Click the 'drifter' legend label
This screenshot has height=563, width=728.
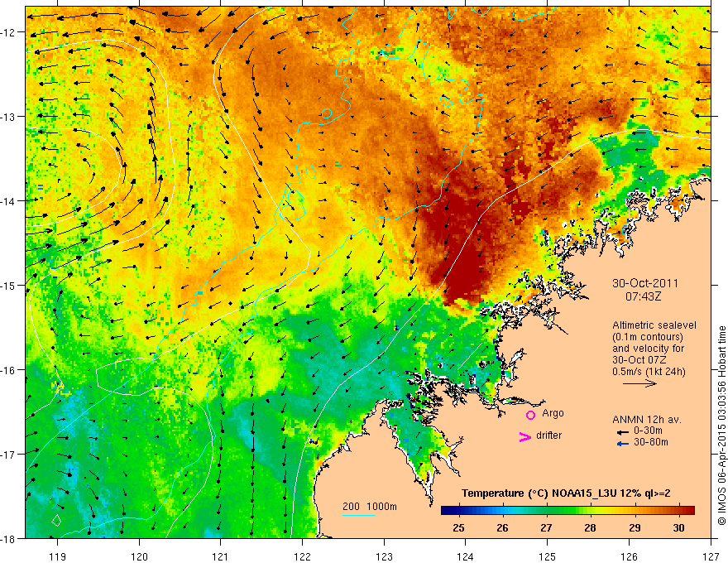tap(548, 435)
